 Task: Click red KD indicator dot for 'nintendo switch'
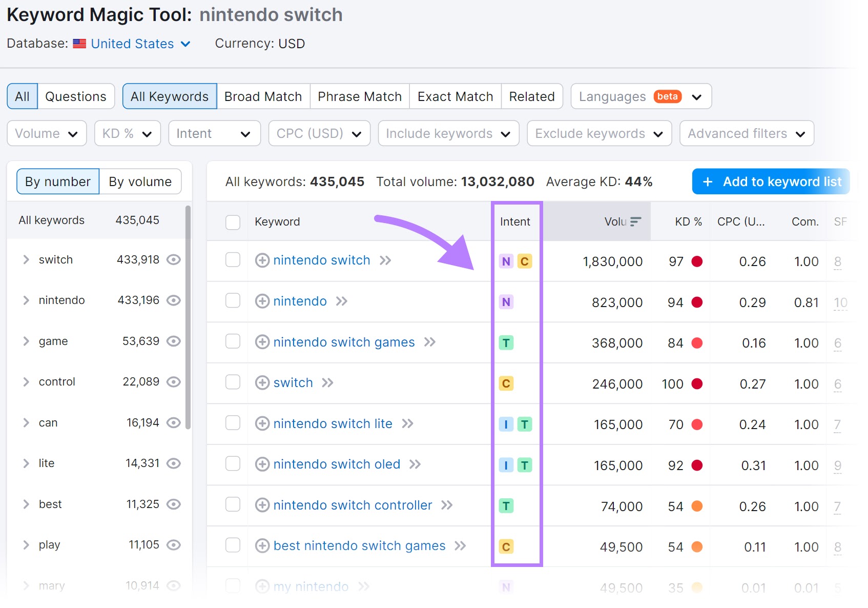coord(697,261)
